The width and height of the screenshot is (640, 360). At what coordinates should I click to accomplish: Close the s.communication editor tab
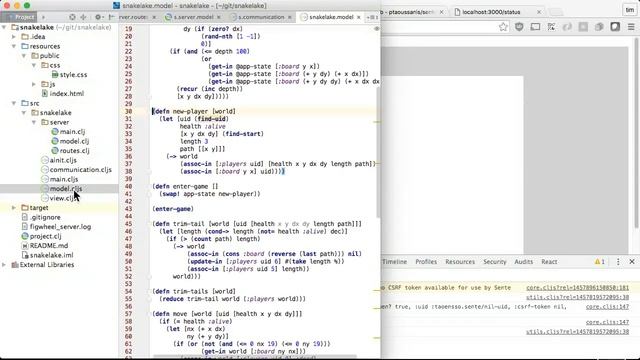click(x=290, y=17)
